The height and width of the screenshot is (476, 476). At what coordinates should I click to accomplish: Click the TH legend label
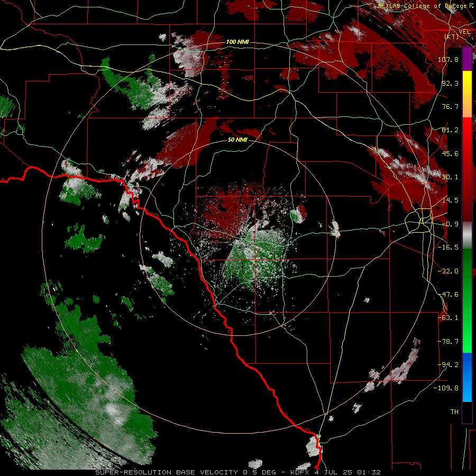click(454, 412)
